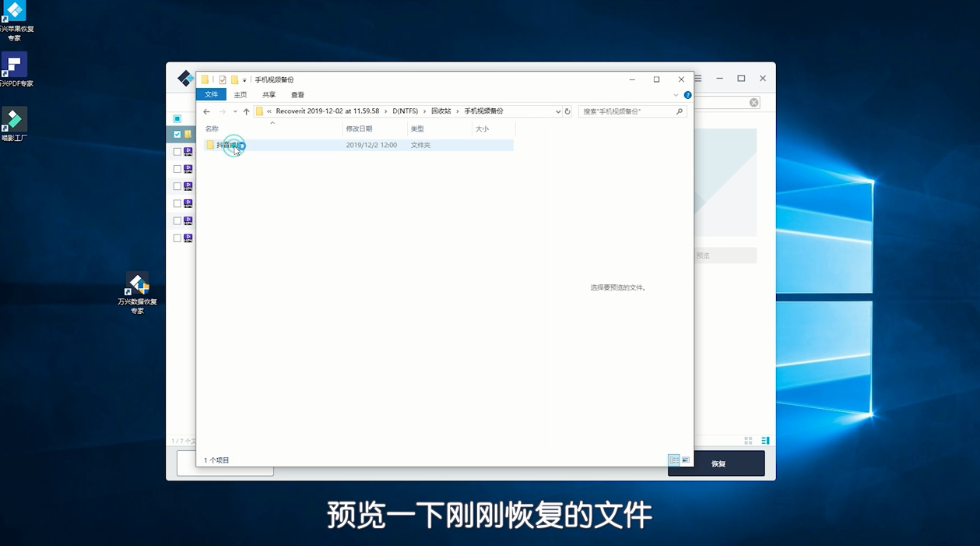Go up one folder level in Explorer

tap(247, 111)
